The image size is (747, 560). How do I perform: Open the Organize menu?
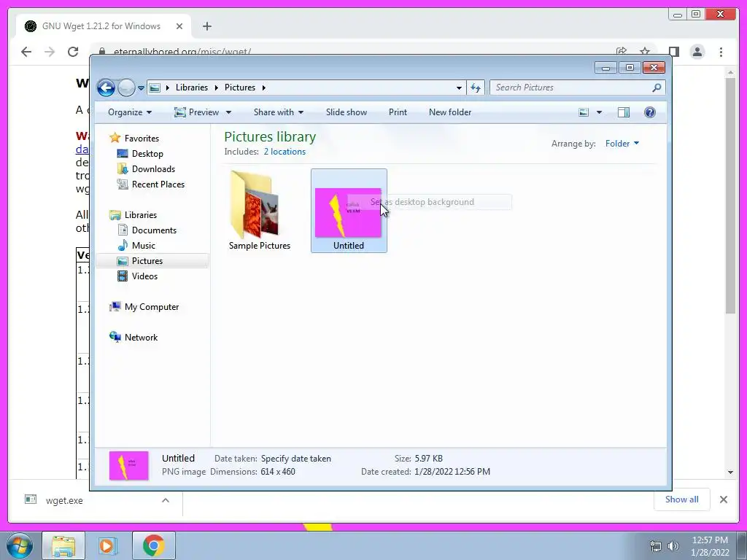tap(130, 112)
